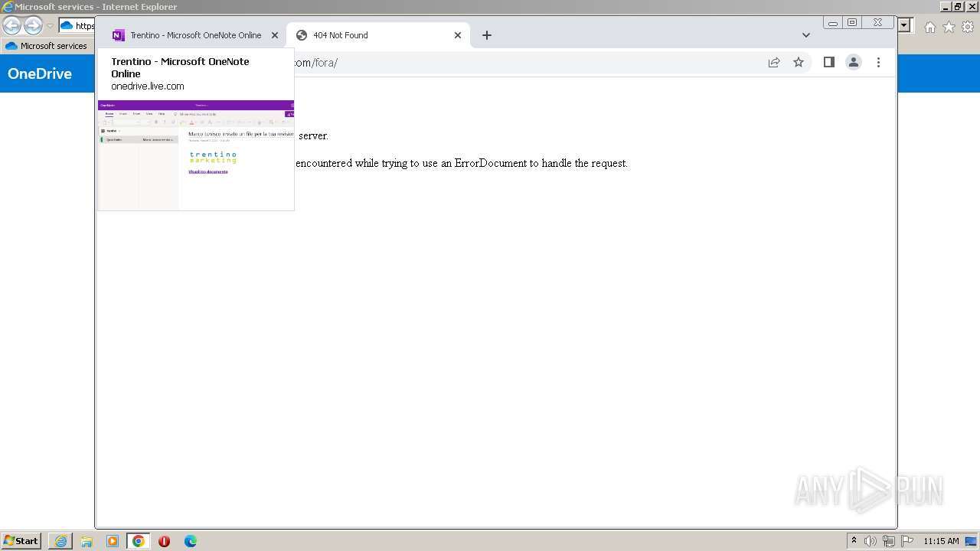Minimize the Chrome window
Viewport: 980px width, 551px height.
(x=833, y=23)
